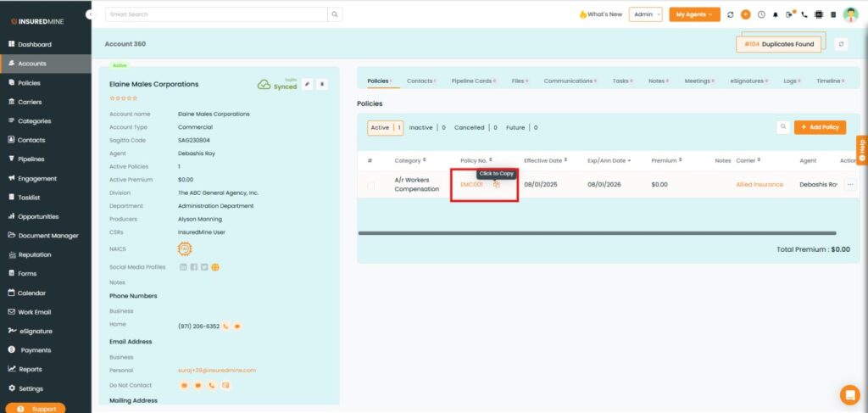Select the Cancelled policies filter

click(469, 128)
